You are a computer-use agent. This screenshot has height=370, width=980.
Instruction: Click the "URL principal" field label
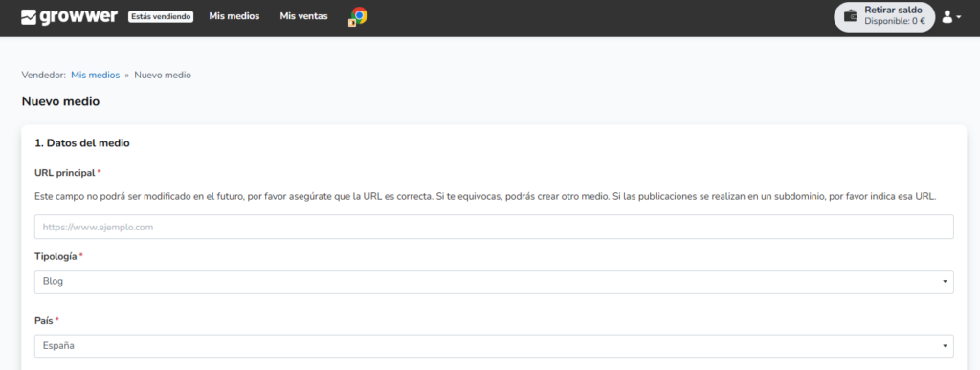click(65, 172)
